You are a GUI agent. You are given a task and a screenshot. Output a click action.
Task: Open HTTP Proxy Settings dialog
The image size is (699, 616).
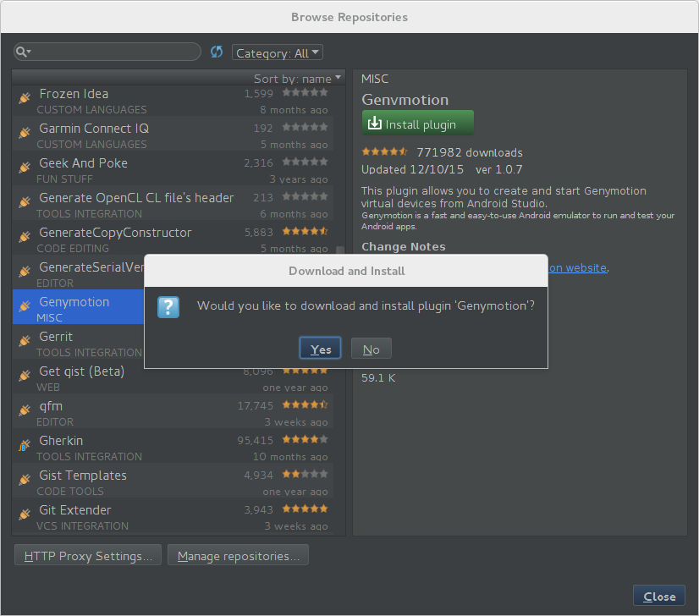click(88, 555)
